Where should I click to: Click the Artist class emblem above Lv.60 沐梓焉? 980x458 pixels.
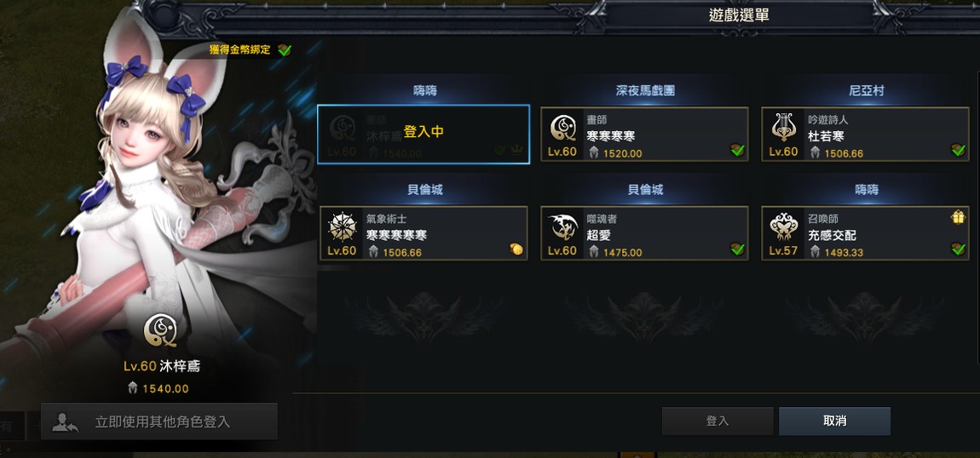point(160,330)
